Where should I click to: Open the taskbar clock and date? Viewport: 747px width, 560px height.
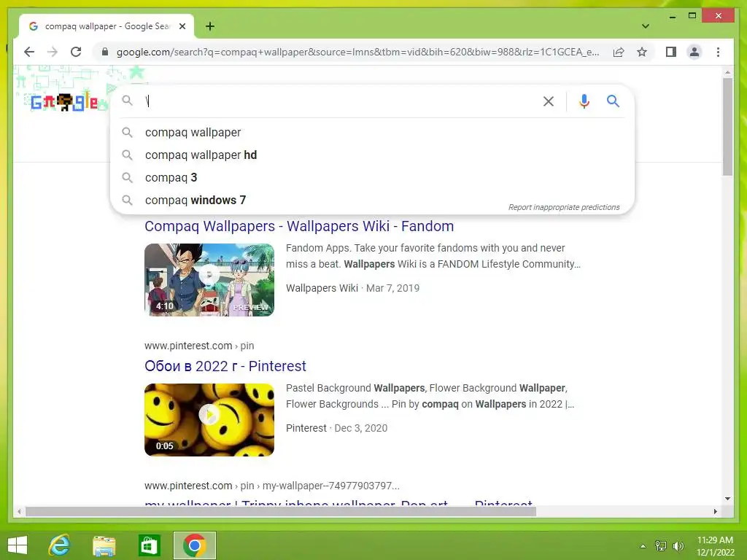(x=715, y=545)
